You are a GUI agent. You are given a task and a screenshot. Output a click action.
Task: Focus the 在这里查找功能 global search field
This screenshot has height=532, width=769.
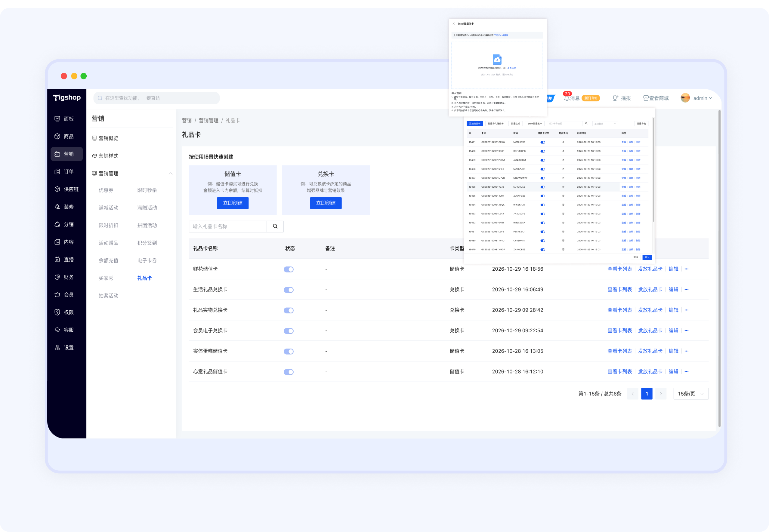coord(156,98)
